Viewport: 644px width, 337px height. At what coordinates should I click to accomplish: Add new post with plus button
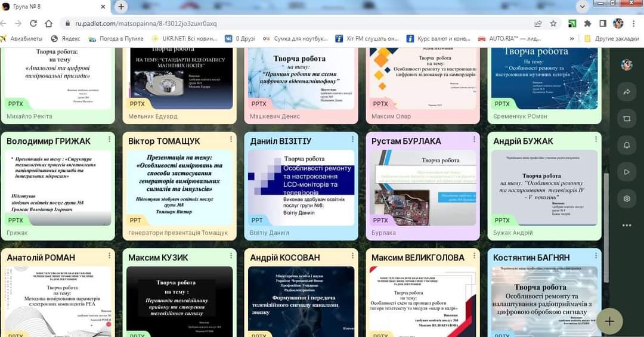(609, 321)
